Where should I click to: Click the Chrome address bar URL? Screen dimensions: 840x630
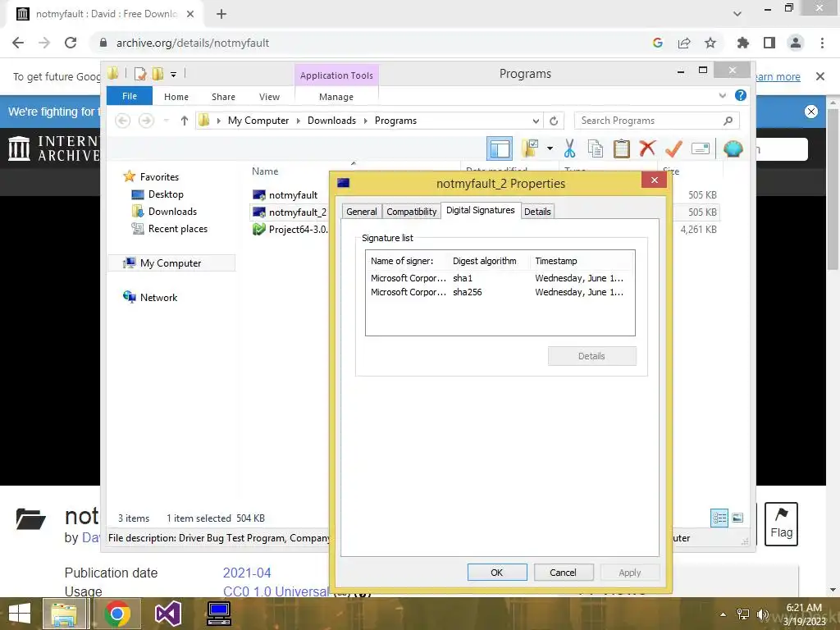193,43
